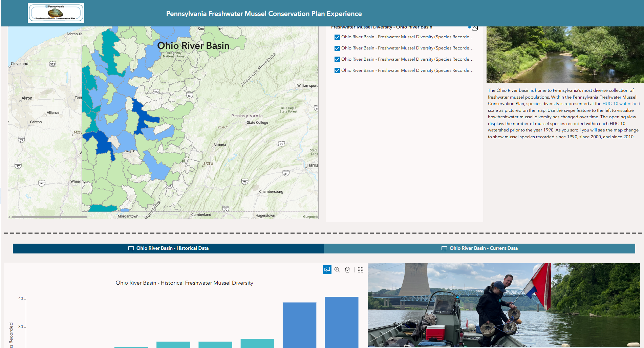The height and width of the screenshot is (348, 644).
Task: Click the Pennsylvania Freshwater Mussel Conservation Plan logo
Action: (x=56, y=13)
